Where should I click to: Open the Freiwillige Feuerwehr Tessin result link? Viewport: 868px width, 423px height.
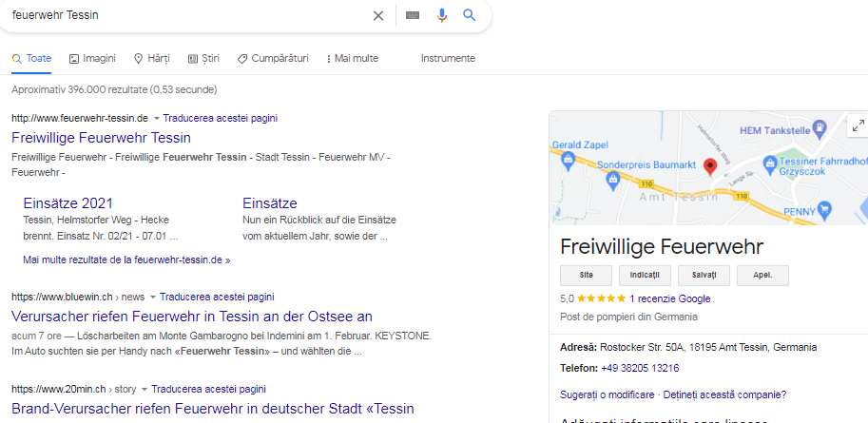(102, 137)
